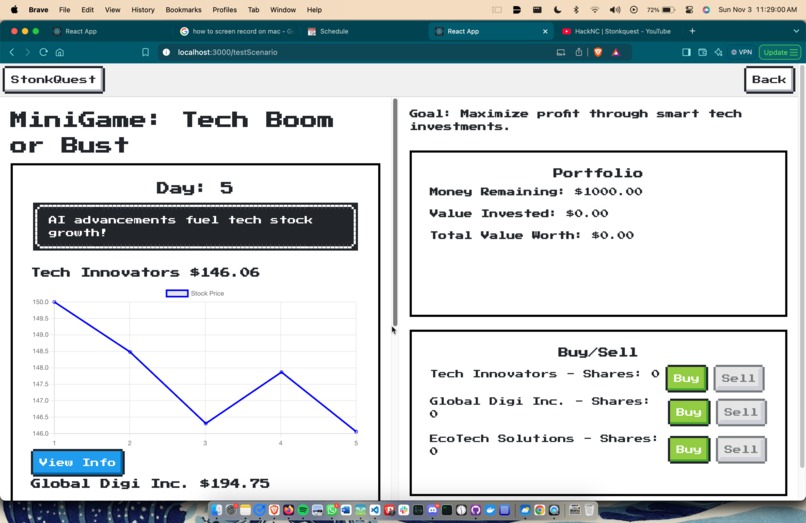806x523 pixels.
Task: Click the Back button
Action: pyautogui.click(x=769, y=80)
